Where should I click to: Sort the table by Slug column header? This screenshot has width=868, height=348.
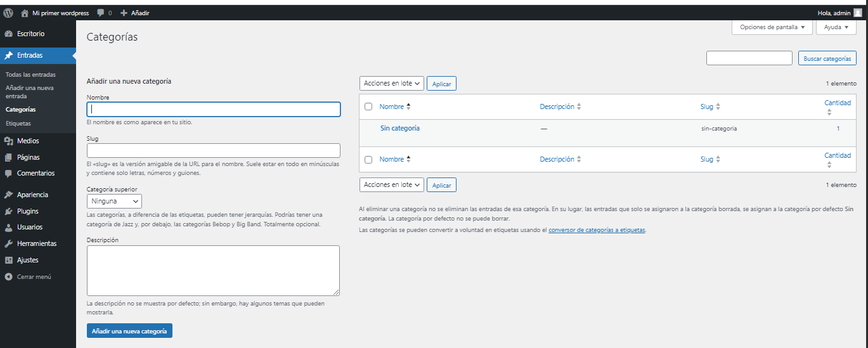pos(706,106)
